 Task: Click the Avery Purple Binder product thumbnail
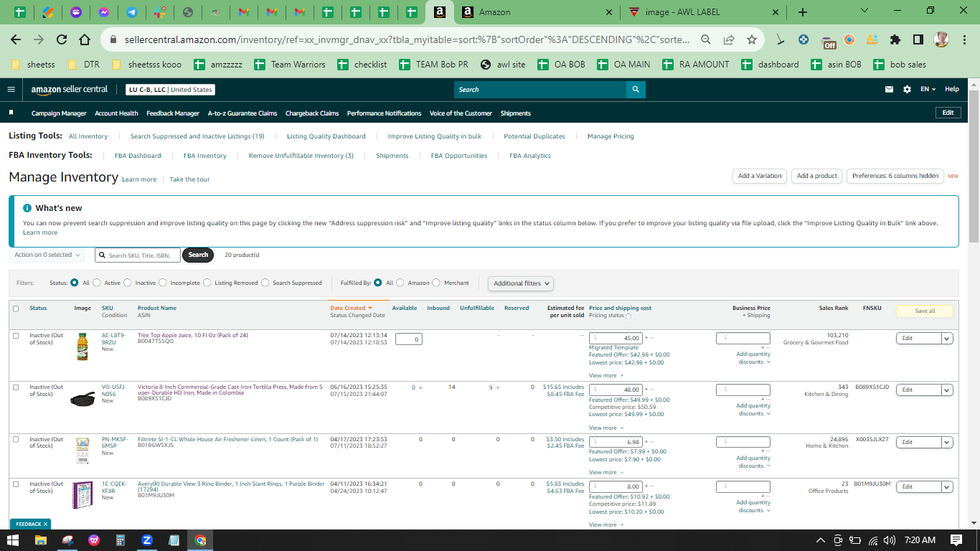pos(83,495)
